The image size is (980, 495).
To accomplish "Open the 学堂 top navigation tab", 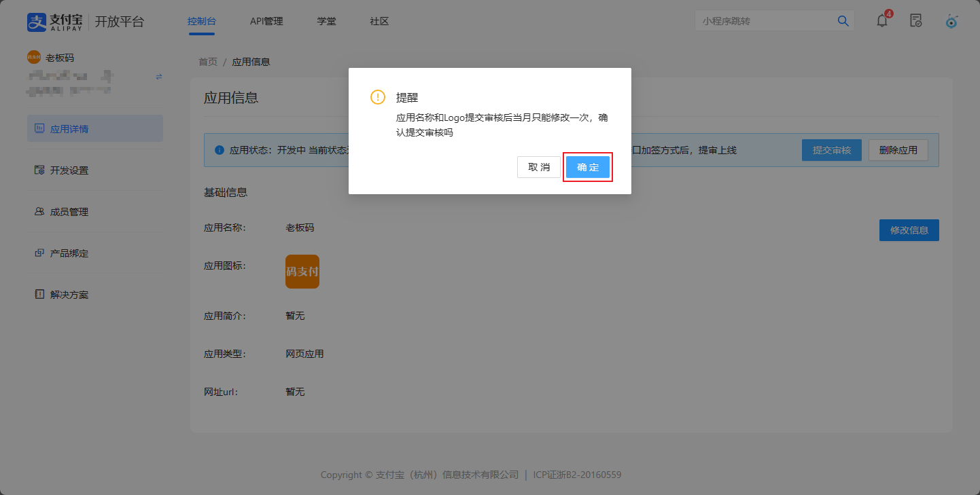I will [326, 21].
